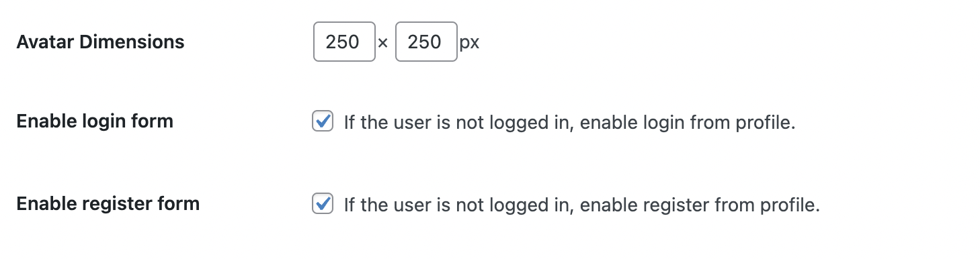The width and height of the screenshot is (980, 259).
Task: Click the 'enable register from profile' description text
Action: tap(582, 205)
